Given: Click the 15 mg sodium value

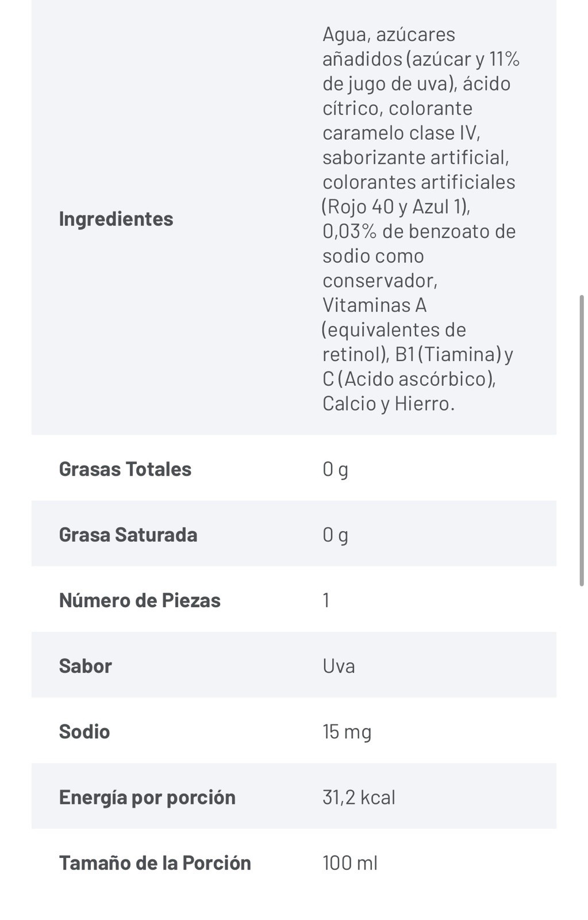Looking at the screenshot, I should (x=347, y=731).
